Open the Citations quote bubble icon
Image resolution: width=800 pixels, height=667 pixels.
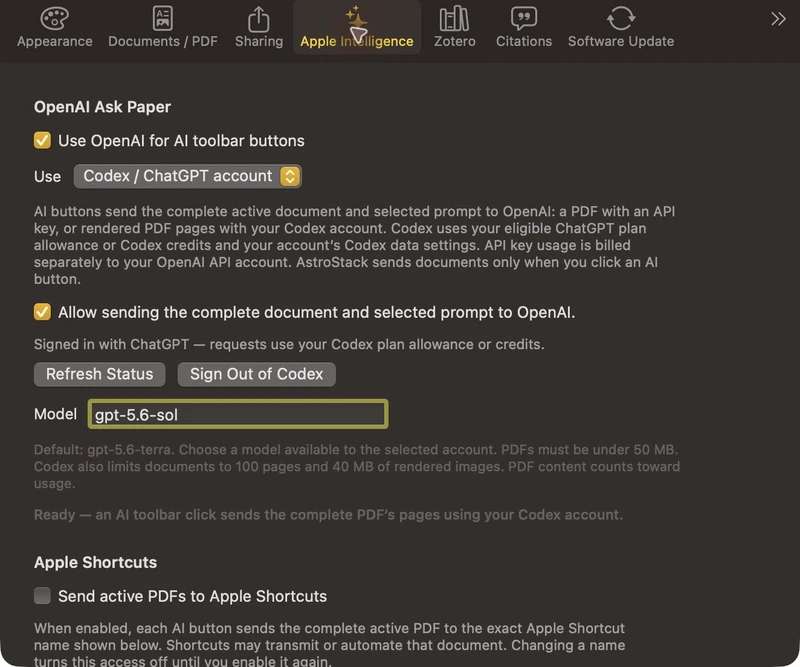click(x=523, y=18)
